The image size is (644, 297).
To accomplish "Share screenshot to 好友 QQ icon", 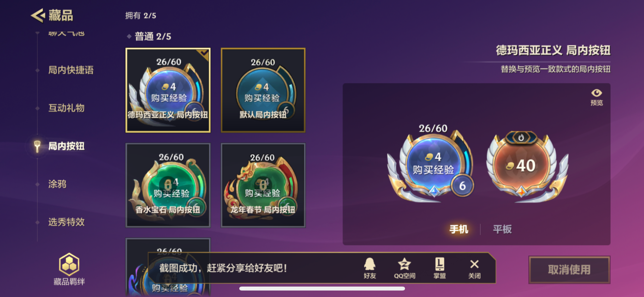I will pyautogui.click(x=370, y=268).
